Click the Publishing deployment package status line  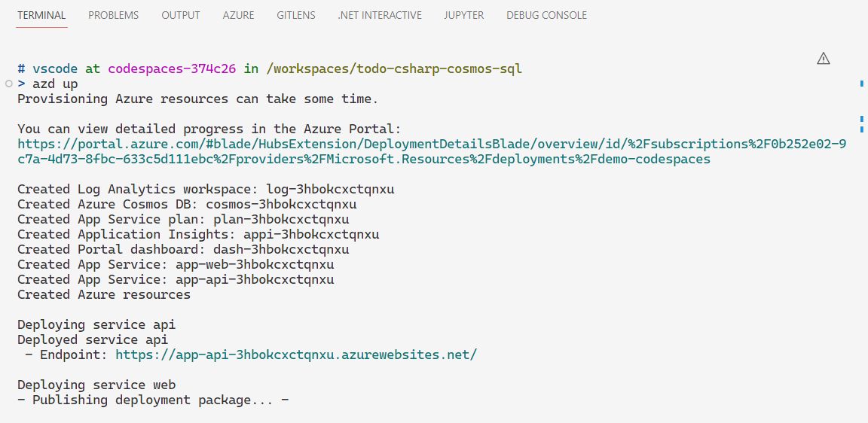pos(154,400)
